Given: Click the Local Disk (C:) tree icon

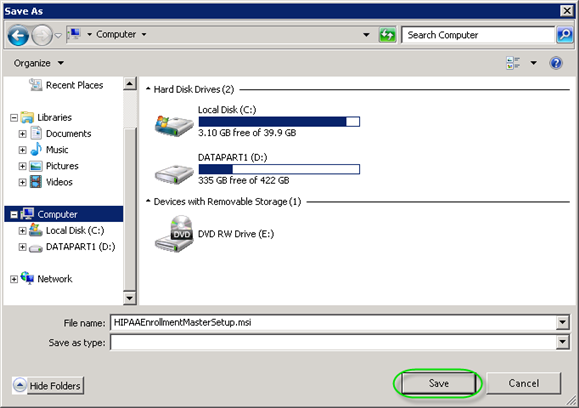Looking at the screenshot, I should (x=36, y=230).
